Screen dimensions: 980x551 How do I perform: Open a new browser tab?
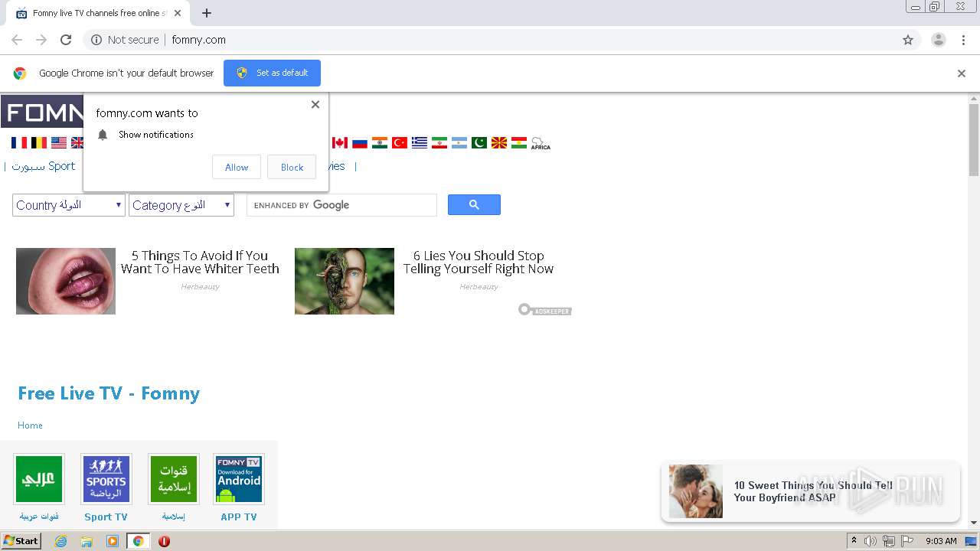click(x=207, y=13)
